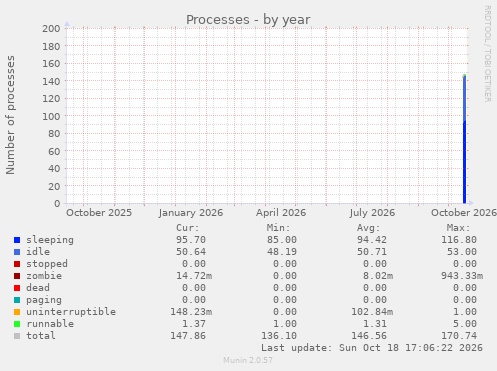Click sleeping current value 95.70

(x=191, y=240)
